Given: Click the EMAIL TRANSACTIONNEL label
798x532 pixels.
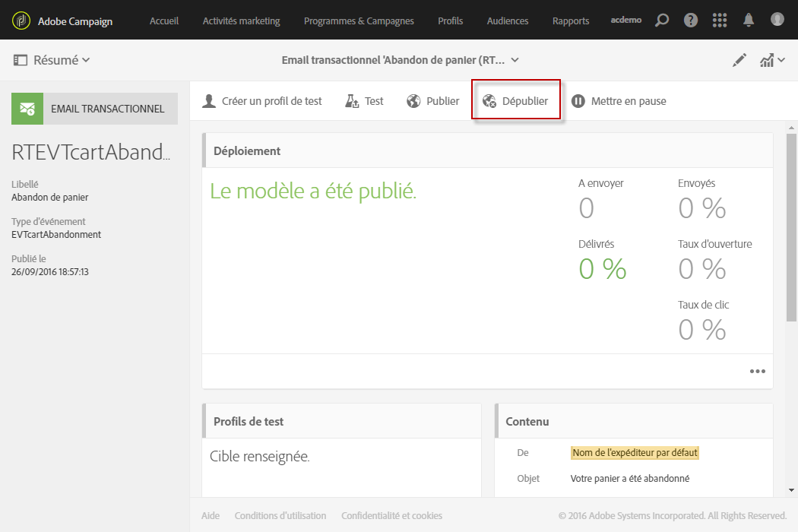Looking at the screenshot, I should [107, 109].
